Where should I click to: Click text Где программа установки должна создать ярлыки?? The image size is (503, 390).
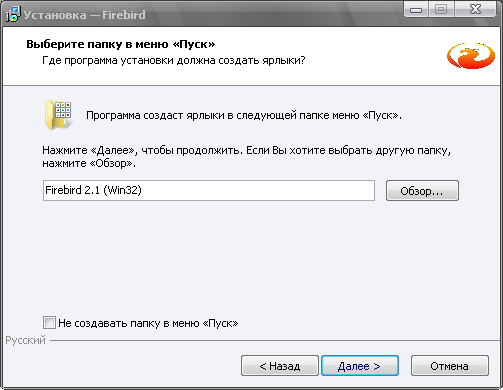tap(174, 61)
